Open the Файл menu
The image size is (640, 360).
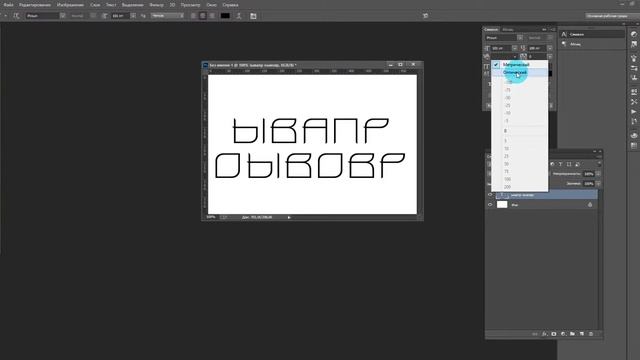coord(8,5)
